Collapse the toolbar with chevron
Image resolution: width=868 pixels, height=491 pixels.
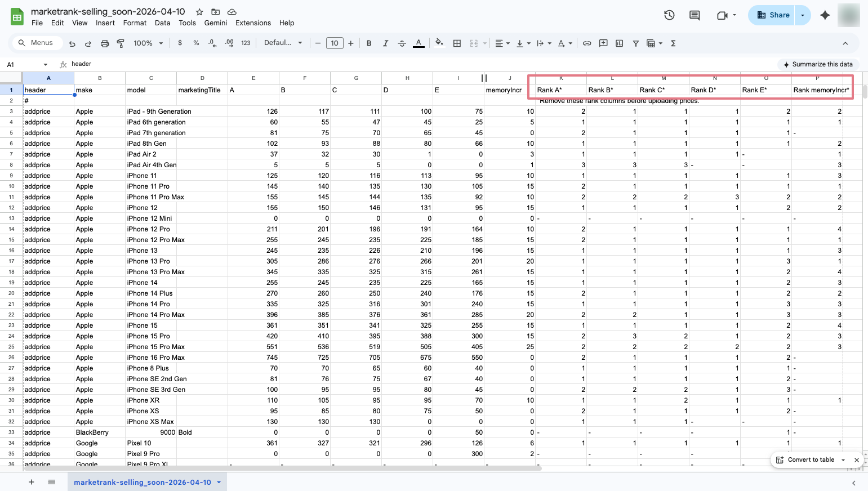tap(845, 43)
